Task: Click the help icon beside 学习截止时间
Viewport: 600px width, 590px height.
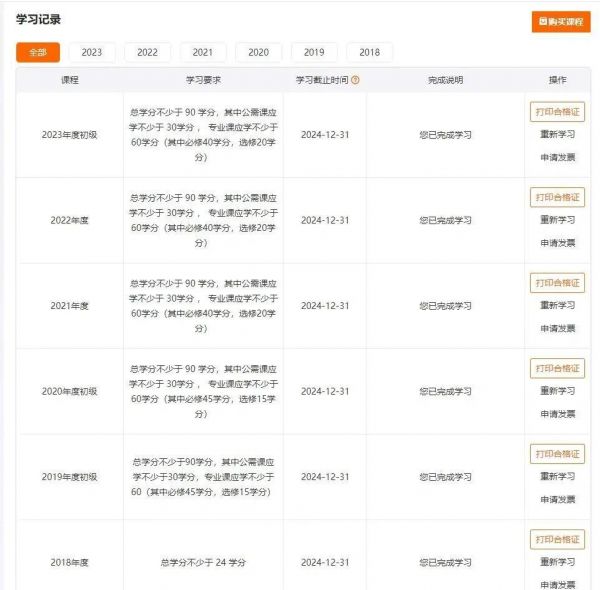Action: [x=355, y=80]
